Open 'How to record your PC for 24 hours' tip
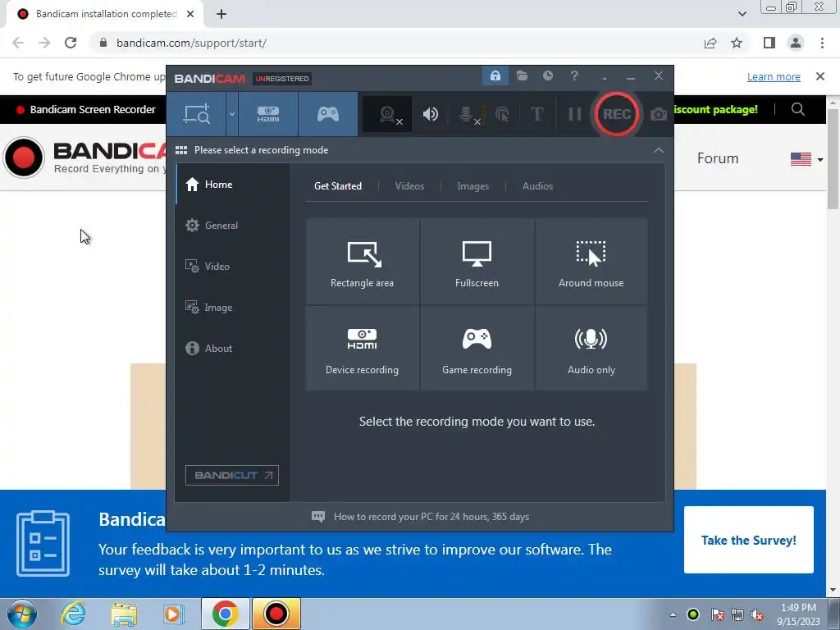Screen dimensions: 840x630 point(431,517)
